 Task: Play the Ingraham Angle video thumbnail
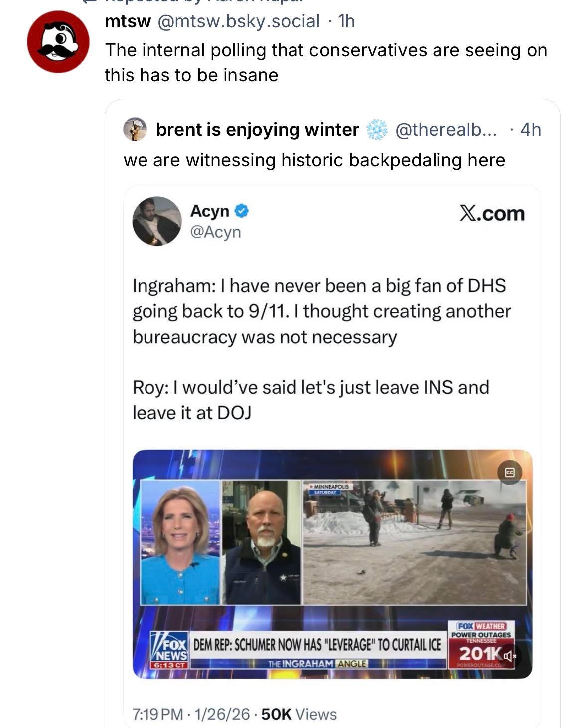point(332,563)
